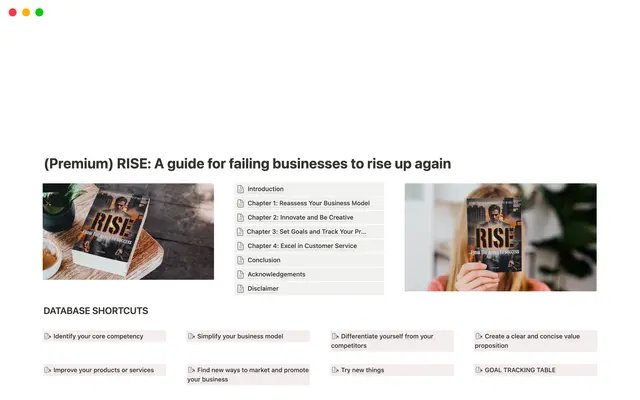Click the icon next to Simplify your business model

[x=191, y=336]
